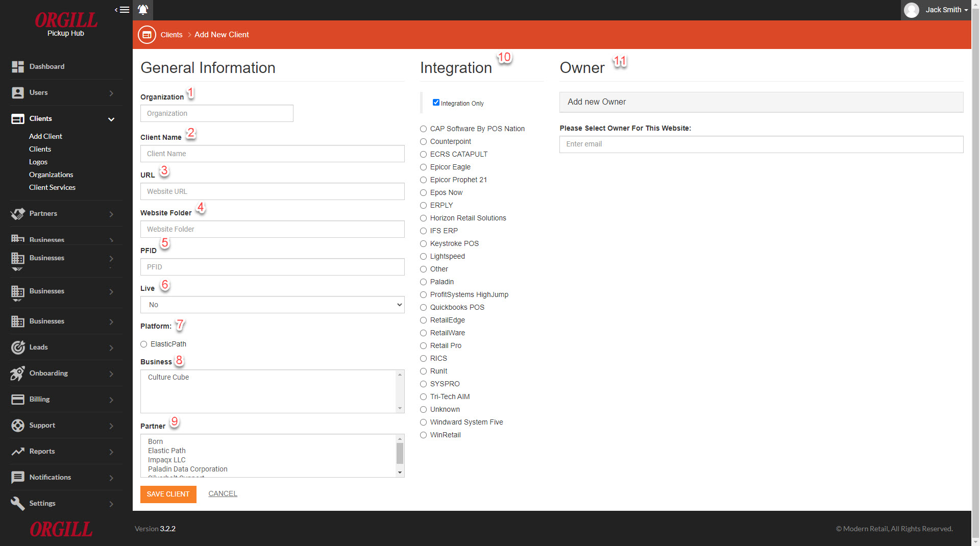Viewport: 980px width, 546px height.
Task: Open the Jack Smith account dropdown
Action: tap(946, 10)
